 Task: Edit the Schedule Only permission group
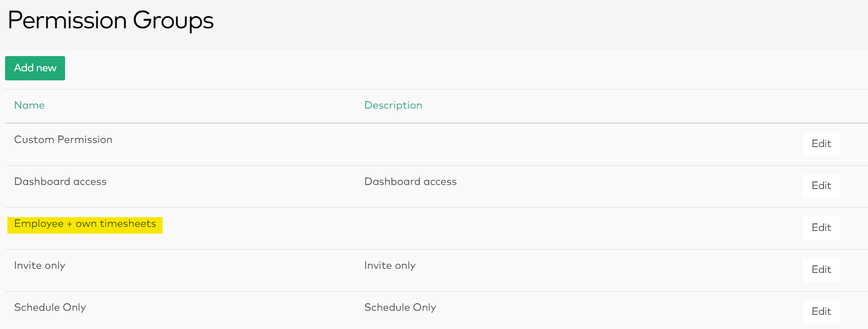click(821, 312)
